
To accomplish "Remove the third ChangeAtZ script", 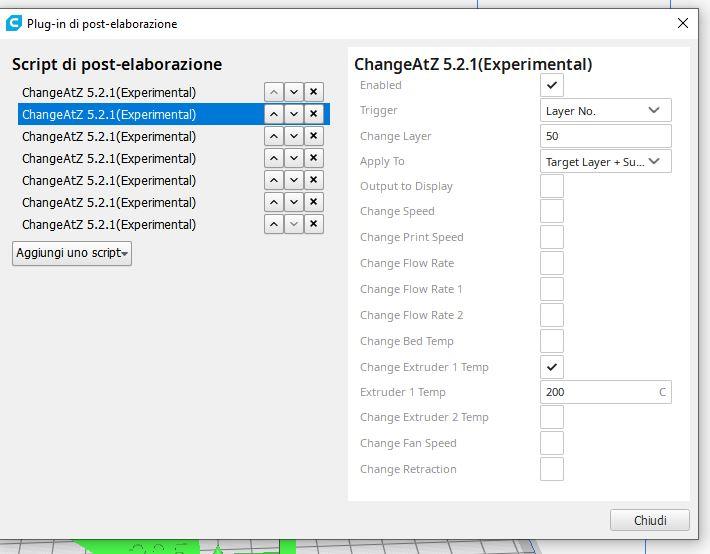I will 314,136.
